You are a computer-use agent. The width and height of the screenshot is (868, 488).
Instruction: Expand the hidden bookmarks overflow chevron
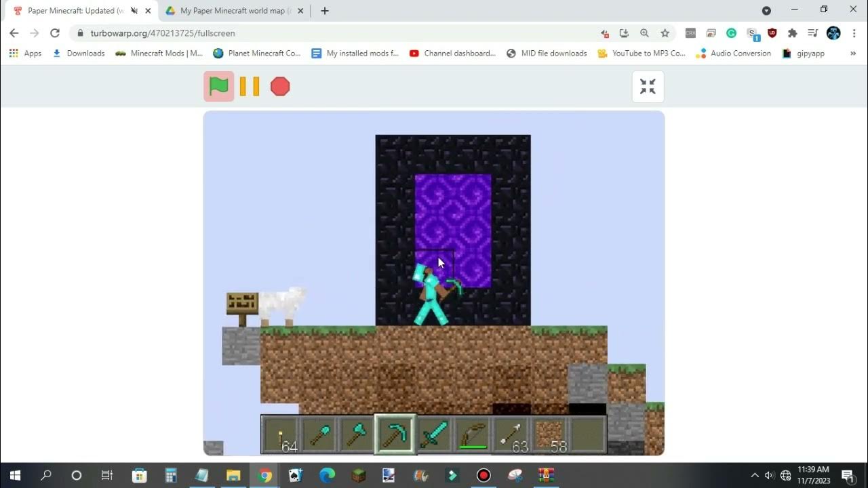[853, 54]
